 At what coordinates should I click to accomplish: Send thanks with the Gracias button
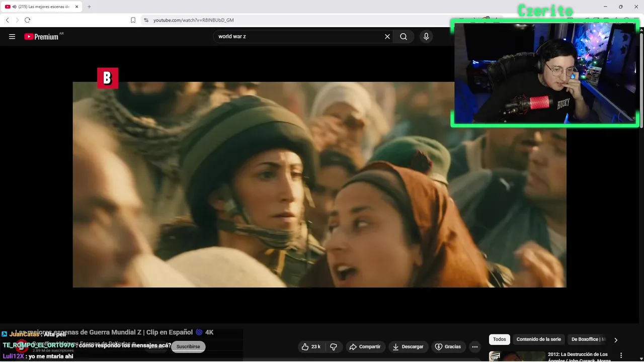pos(448,347)
